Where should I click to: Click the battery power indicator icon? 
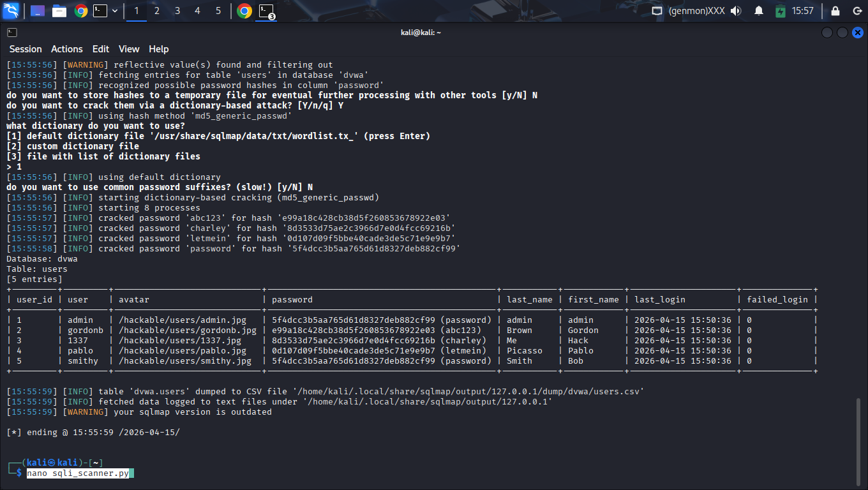[780, 11]
